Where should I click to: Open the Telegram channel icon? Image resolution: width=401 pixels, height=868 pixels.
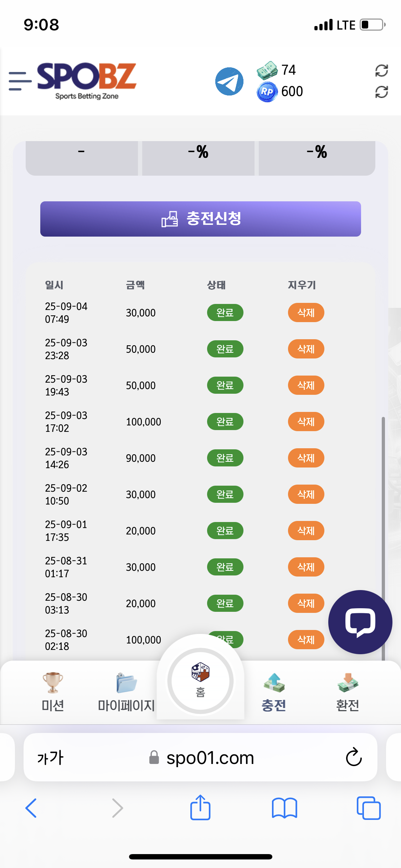229,81
